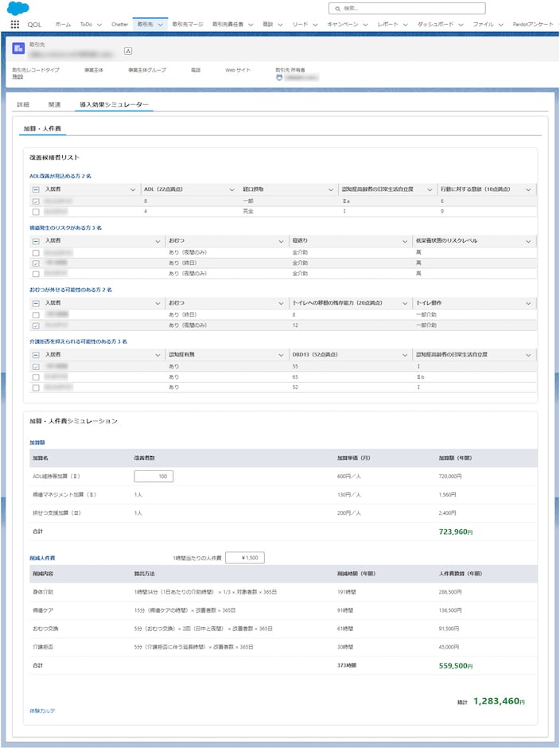This screenshot has width=560, height=748.
Task: Open the App Launcher grid icon
Action: pos(15,25)
